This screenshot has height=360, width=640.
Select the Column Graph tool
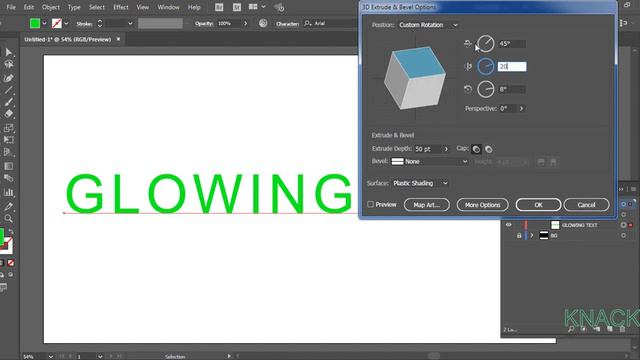tap(8, 192)
